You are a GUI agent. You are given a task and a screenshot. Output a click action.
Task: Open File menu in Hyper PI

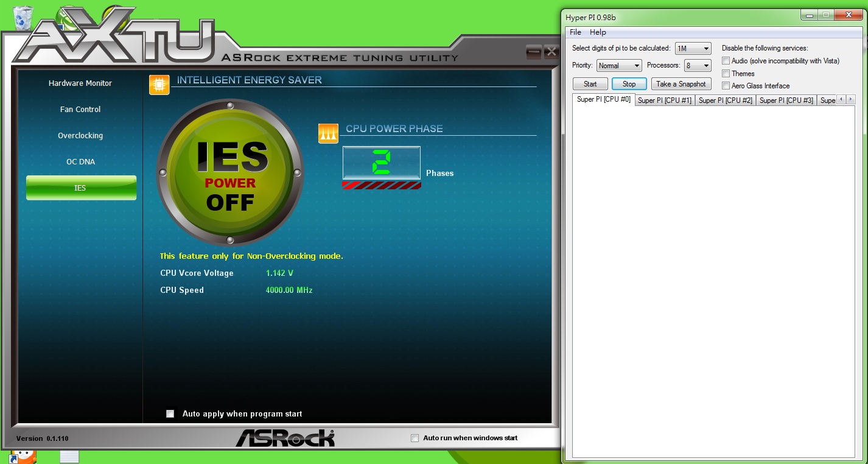point(575,32)
